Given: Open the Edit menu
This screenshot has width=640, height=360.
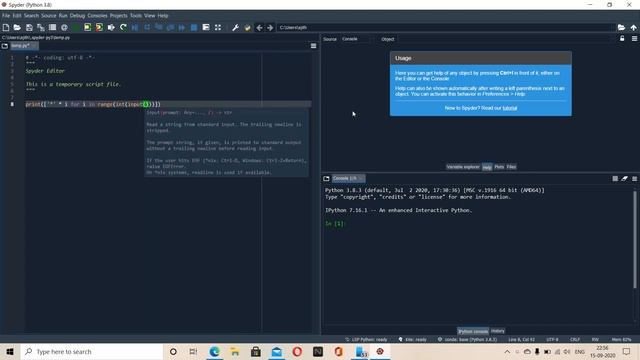Looking at the screenshot, I should (x=17, y=16).
